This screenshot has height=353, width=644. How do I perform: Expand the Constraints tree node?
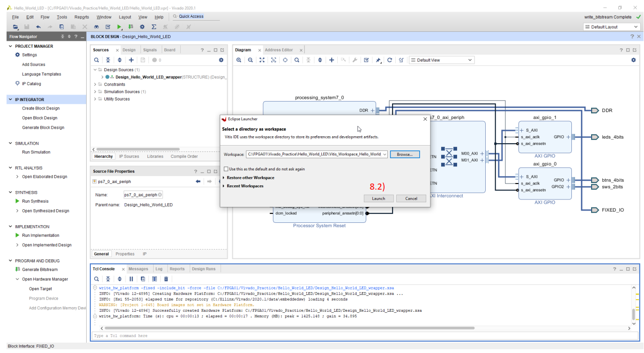point(95,85)
